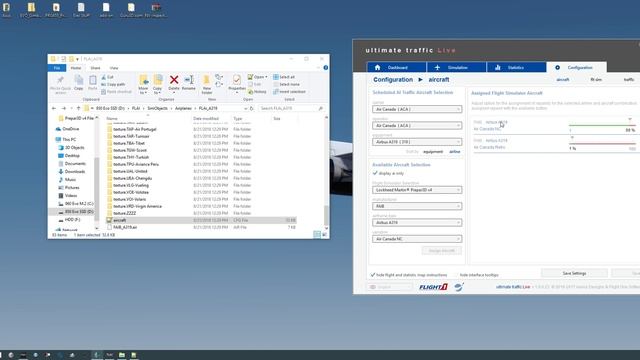Sort by airline link
The width and height of the screenshot is (640, 360).
(x=455, y=152)
